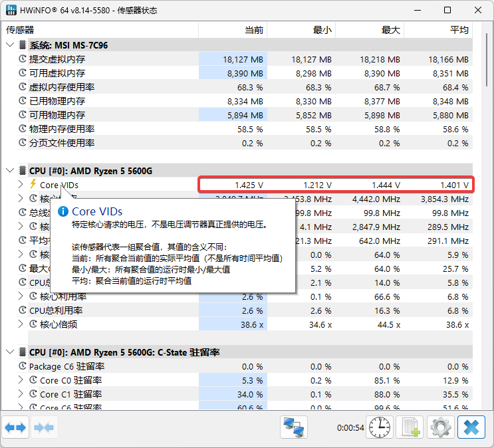Image resolution: width=494 pixels, height=448 pixels.
Task: Click the 85.1 % maximum C0 value
Action: pyautogui.click(x=387, y=381)
